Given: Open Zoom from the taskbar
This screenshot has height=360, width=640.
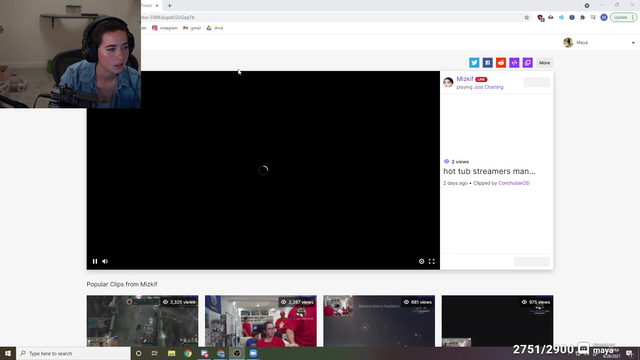Looking at the screenshot, I should coord(253,353).
